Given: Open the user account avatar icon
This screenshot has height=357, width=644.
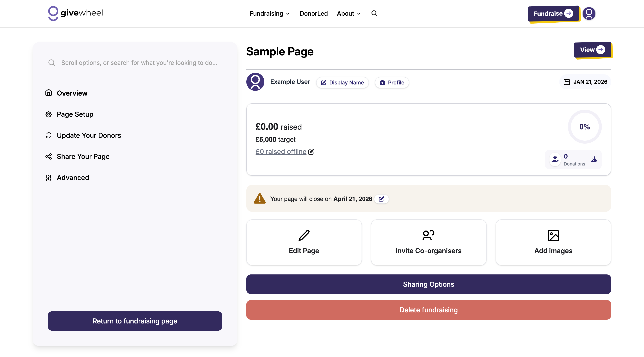Looking at the screenshot, I should pyautogui.click(x=589, y=14).
